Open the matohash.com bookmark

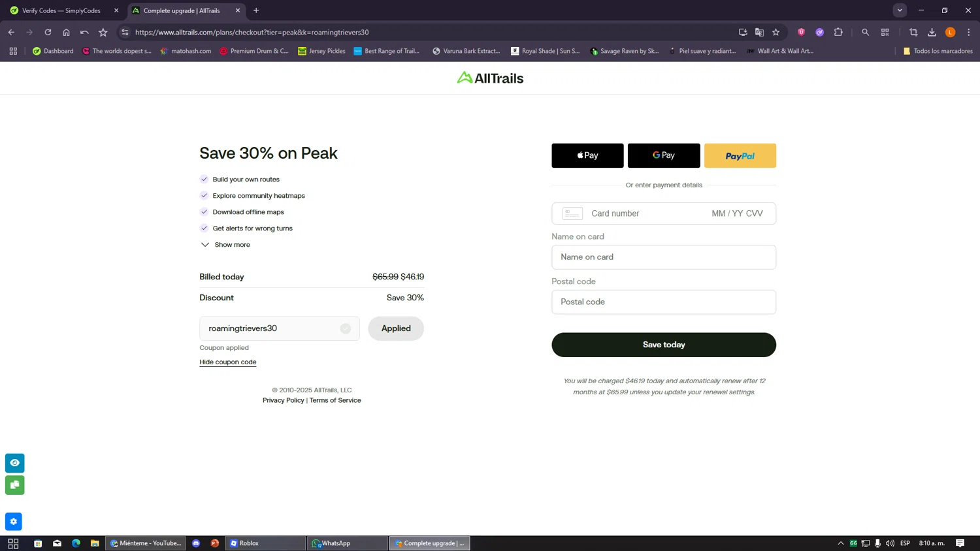click(186, 51)
